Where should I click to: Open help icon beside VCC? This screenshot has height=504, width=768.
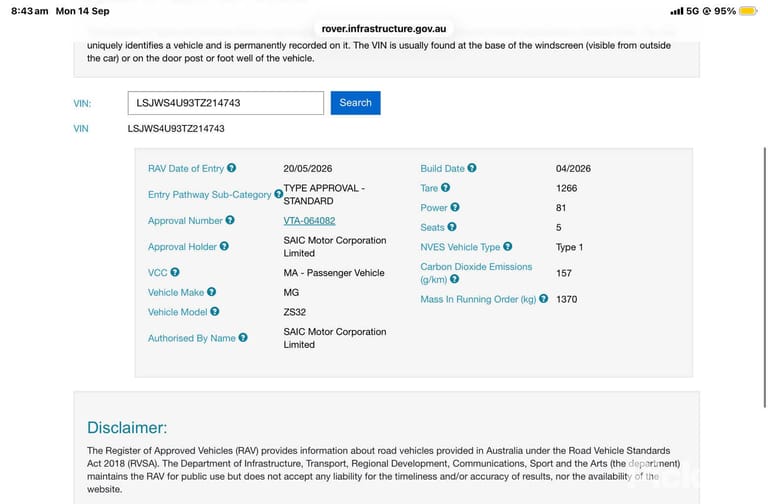pos(175,272)
